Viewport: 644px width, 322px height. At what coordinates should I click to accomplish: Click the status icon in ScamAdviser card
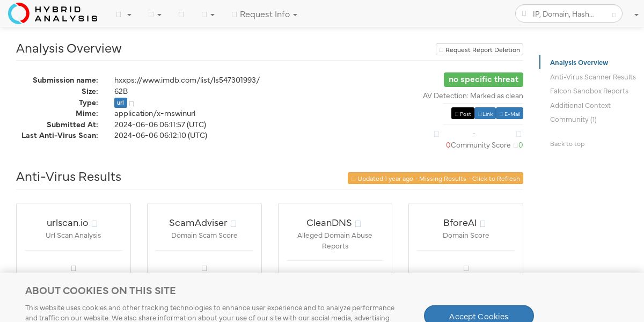204,268
